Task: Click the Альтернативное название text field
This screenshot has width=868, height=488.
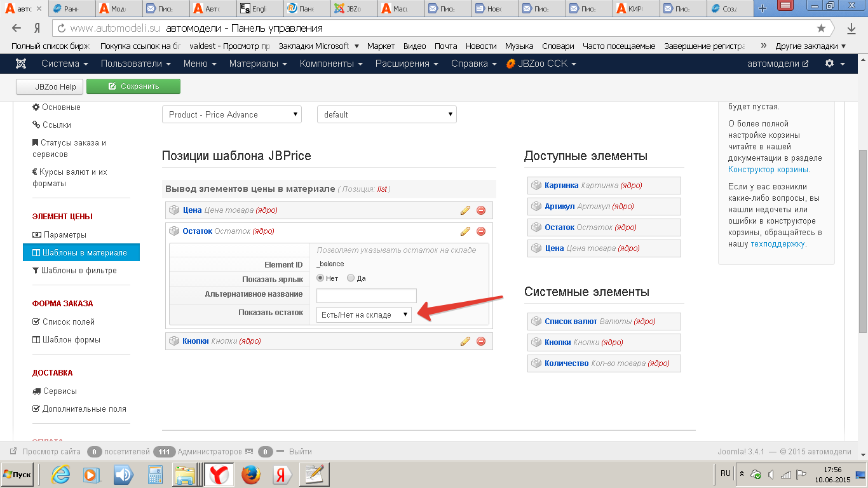Action: [x=366, y=295]
